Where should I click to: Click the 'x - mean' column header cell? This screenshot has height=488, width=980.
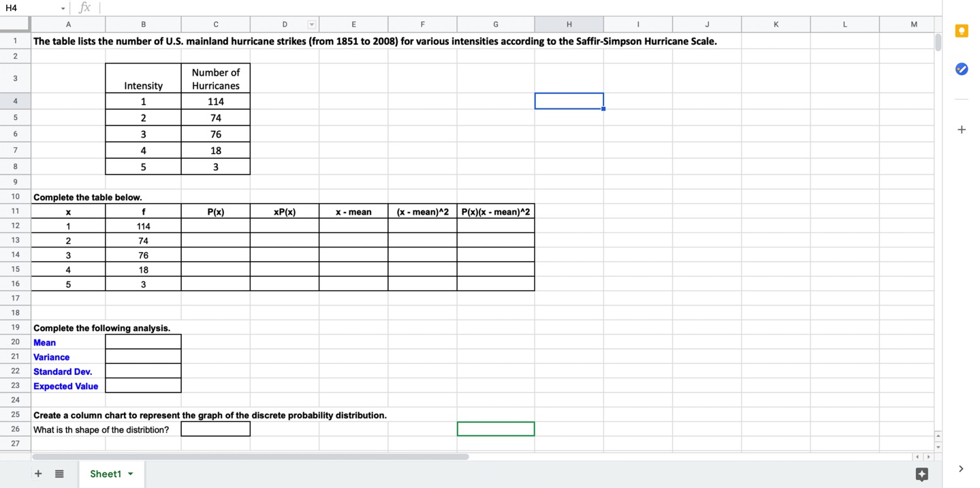click(353, 211)
